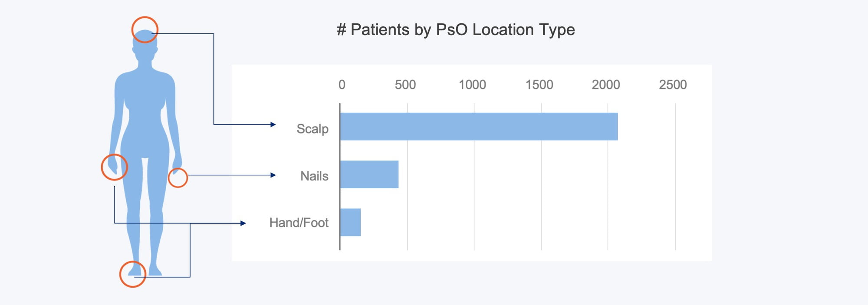Click the 2500 axis label
The image size is (868, 305).
point(673,85)
